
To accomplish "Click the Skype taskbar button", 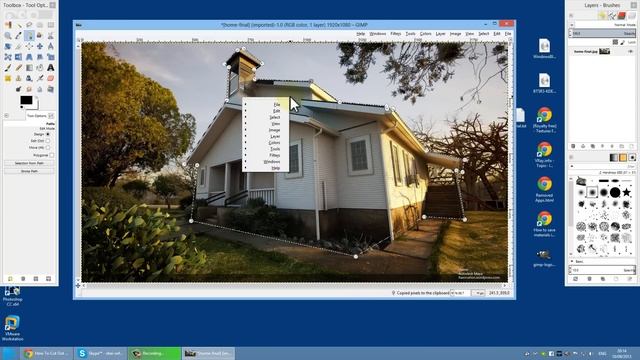I will [x=100, y=353].
